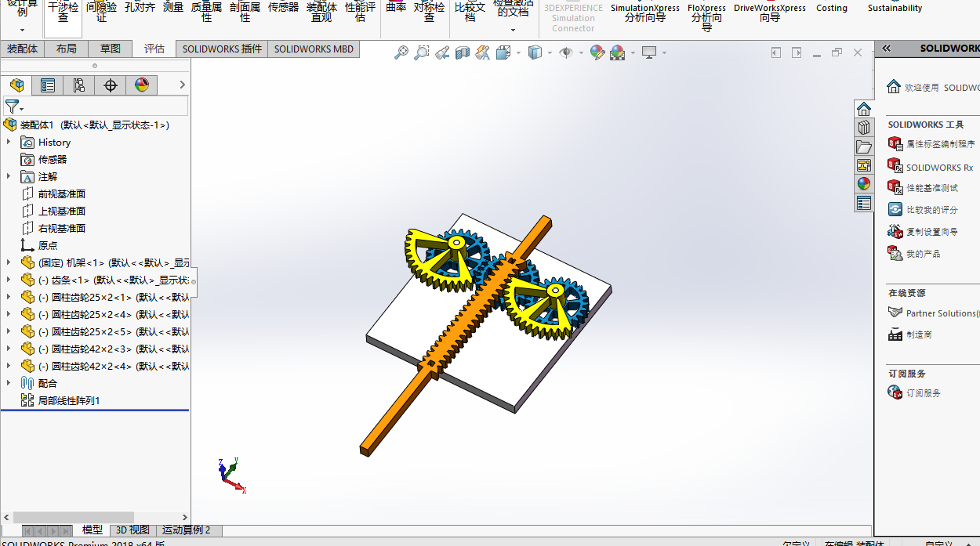Open the ConfigurationManager tab icon
Viewport: 980px width, 546px height.
[79, 85]
